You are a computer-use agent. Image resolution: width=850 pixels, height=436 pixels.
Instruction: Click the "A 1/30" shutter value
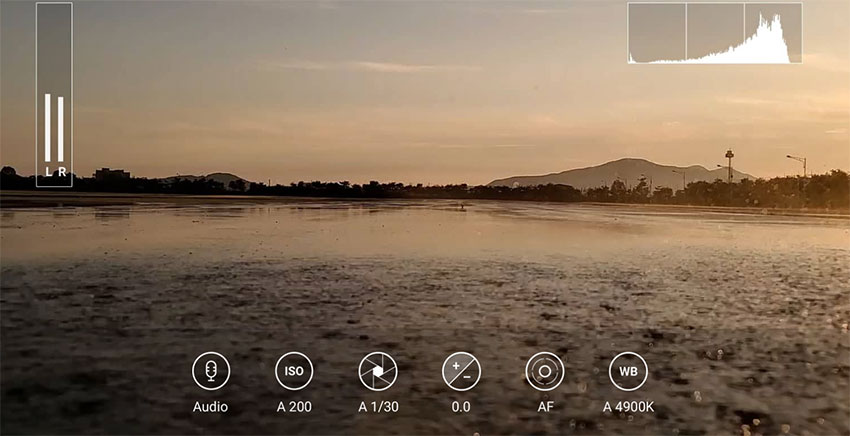point(378,407)
